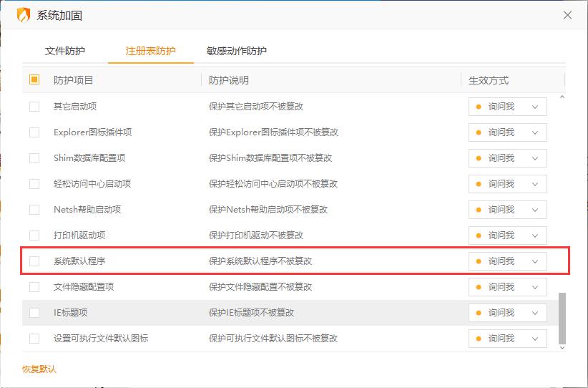This screenshot has height=388, width=588.
Task: Click the 恢复默认 link
Action: (39, 369)
